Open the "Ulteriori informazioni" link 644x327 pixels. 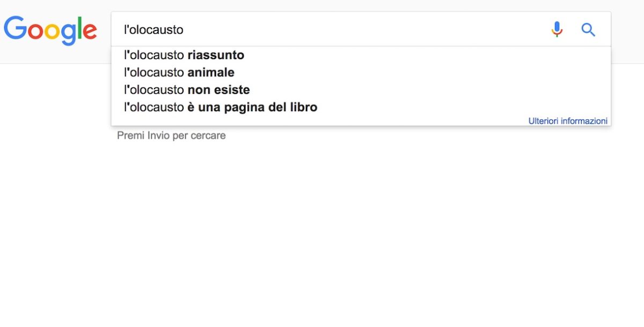pos(568,121)
